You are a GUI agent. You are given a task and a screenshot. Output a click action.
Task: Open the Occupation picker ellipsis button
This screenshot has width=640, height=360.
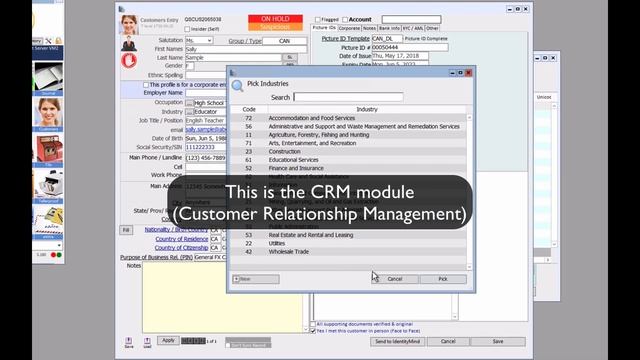coord(189,103)
